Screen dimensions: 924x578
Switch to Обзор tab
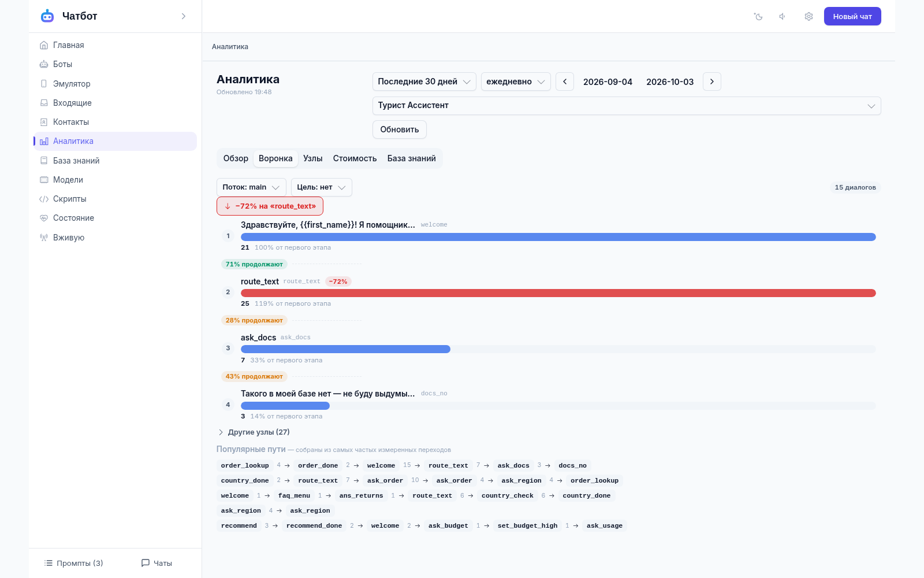pos(236,158)
